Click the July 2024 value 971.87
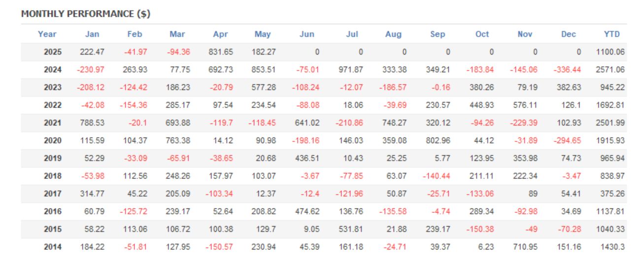This screenshot has height=258, width=644. 351,69
